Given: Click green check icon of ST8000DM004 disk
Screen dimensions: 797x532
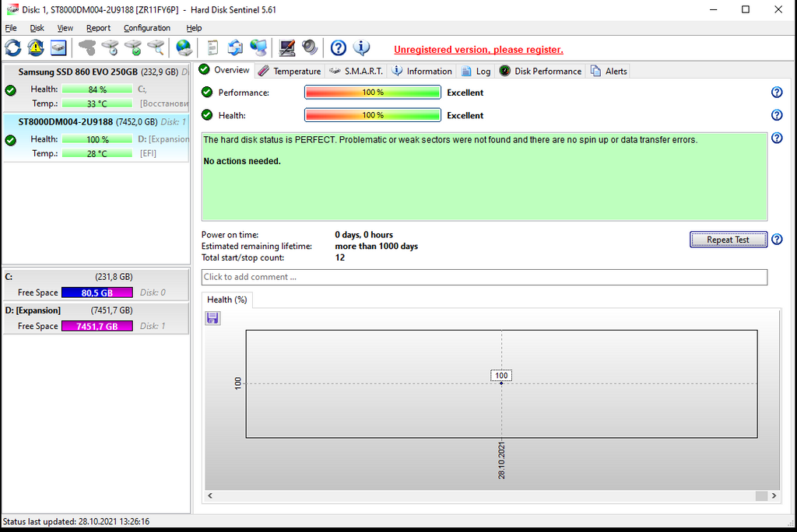Looking at the screenshot, I should pyautogui.click(x=10, y=140).
